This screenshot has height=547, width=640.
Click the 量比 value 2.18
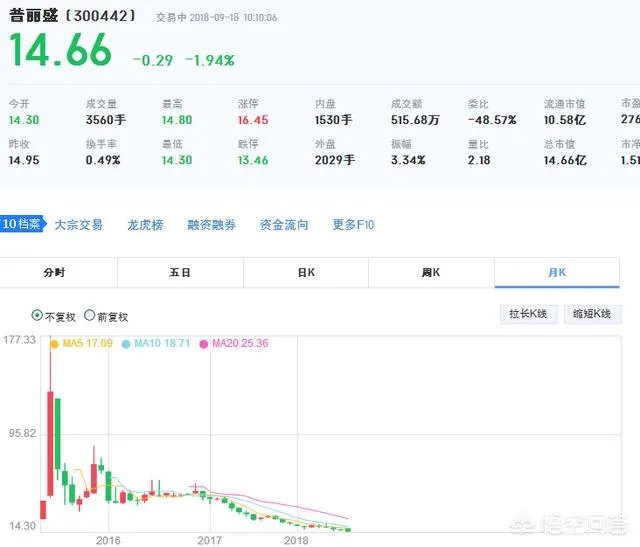(479, 160)
